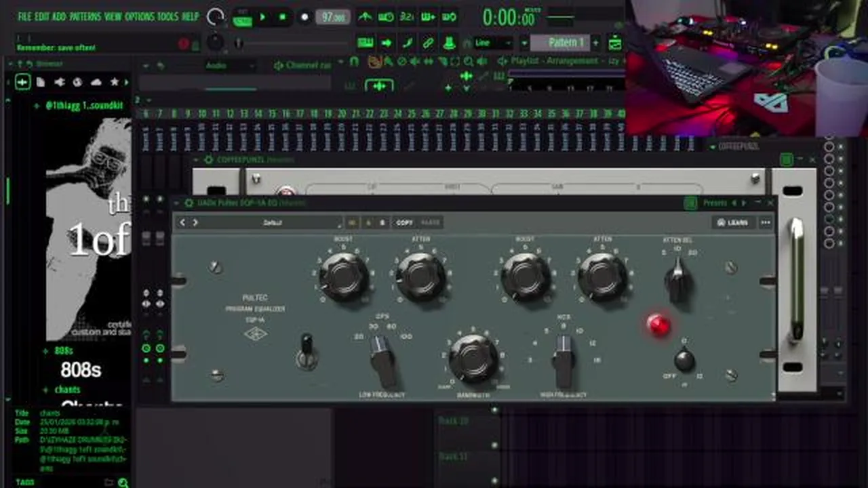Screen dimensions: 868x488
Task: Select browser globe online tab icon
Action: [77, 82]
